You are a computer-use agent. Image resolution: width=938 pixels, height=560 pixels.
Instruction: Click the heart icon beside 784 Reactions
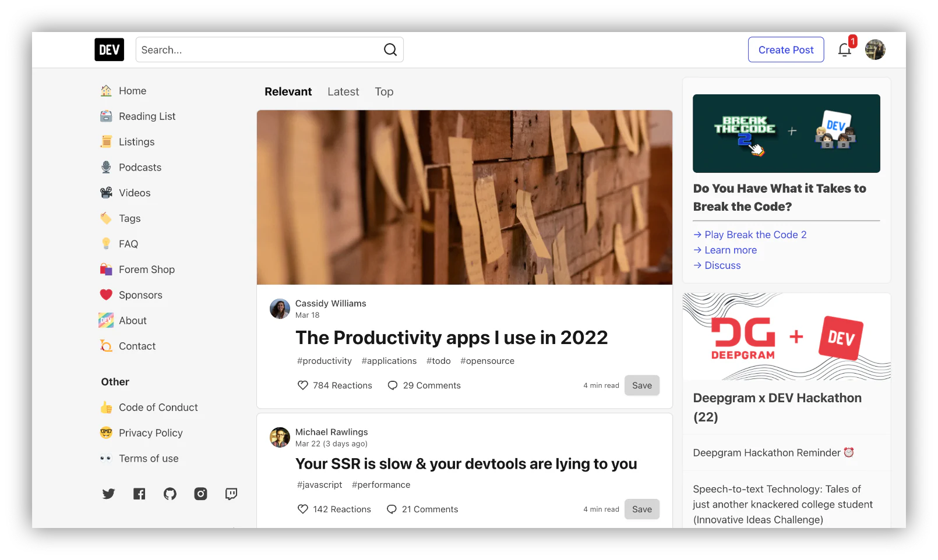click(x=303, y=385)
